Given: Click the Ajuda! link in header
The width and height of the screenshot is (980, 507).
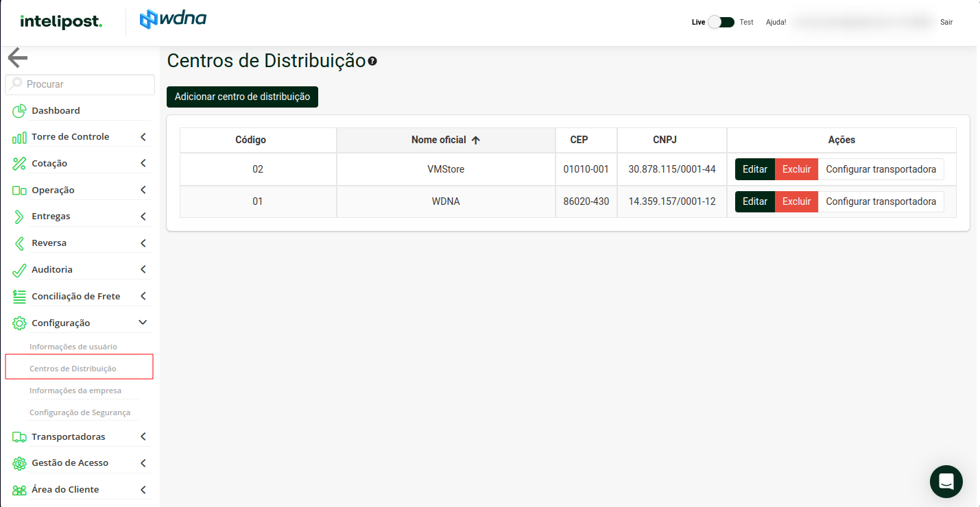Looking at the screenshot, I should coord(776,22).
